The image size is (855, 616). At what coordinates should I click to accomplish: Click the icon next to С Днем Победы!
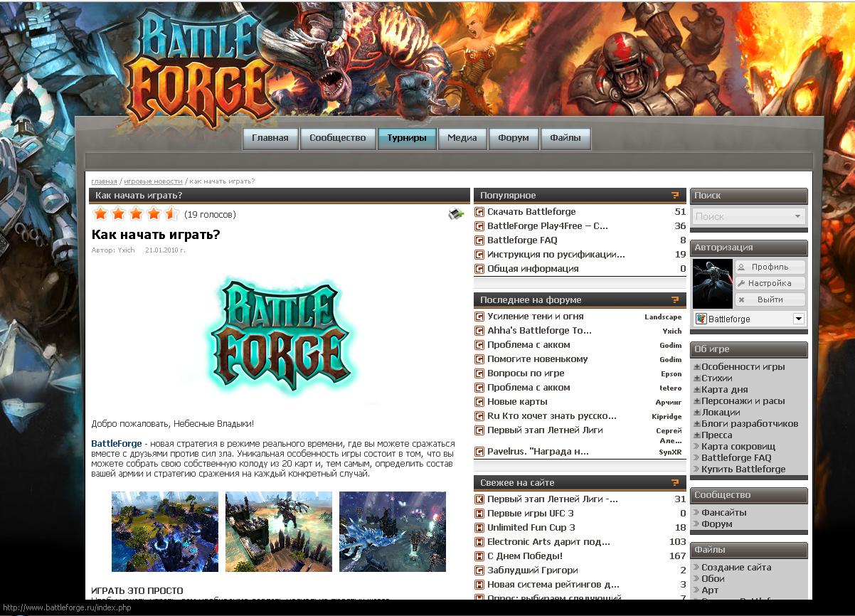pos(479,556)
